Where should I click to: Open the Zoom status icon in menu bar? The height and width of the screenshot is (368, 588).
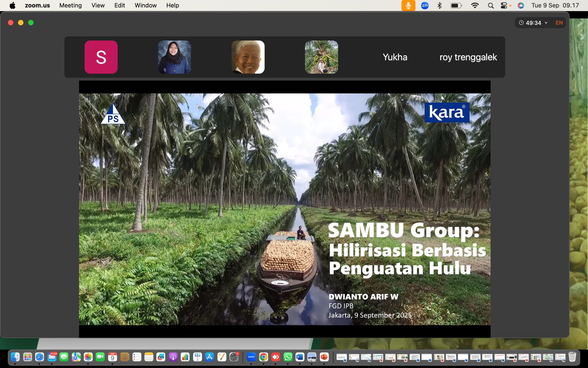[x=424, y=6]
